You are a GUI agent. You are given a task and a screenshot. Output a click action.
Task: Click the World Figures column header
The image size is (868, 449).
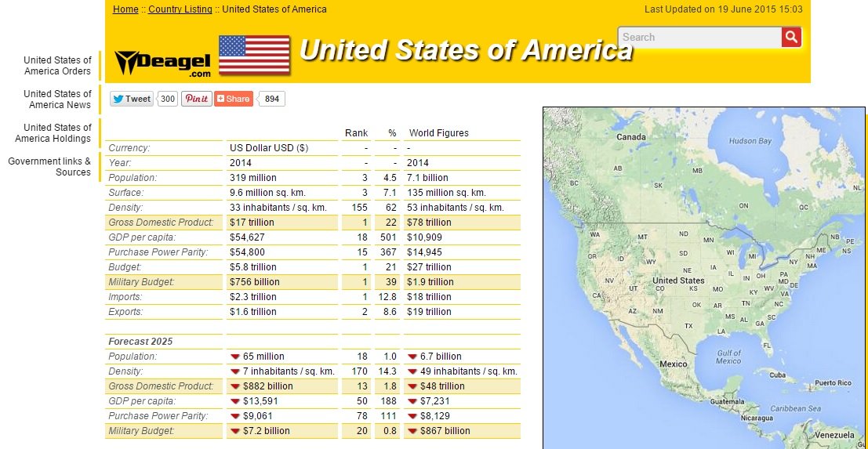[x=438, y=133]
